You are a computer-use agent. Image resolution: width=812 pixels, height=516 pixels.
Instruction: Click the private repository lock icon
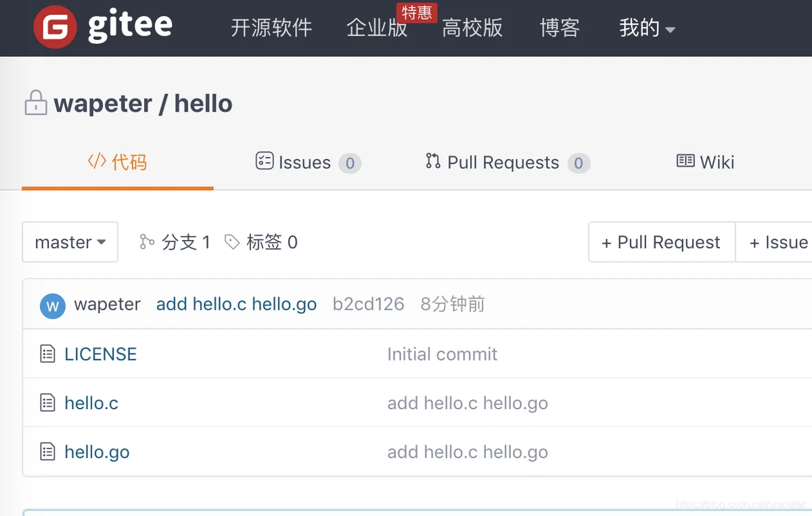coord(36,103)
